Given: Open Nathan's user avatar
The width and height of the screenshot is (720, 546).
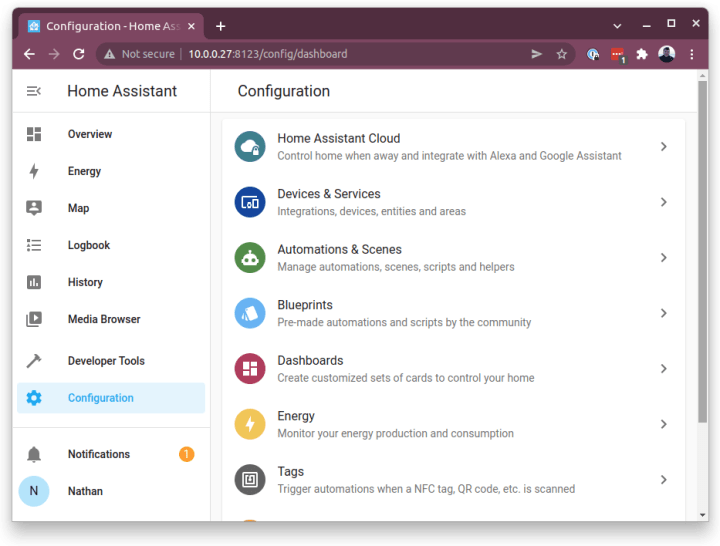Looking at the screenshot, I should [34, 491].
